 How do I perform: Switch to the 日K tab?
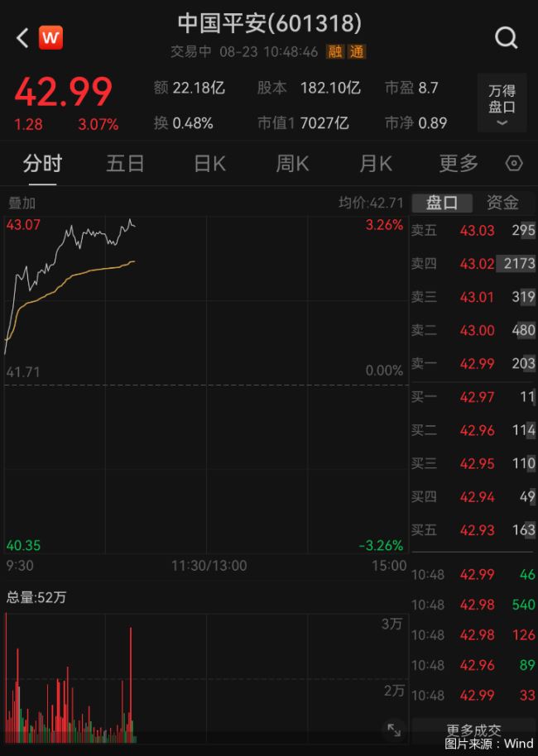click(209, 164)
